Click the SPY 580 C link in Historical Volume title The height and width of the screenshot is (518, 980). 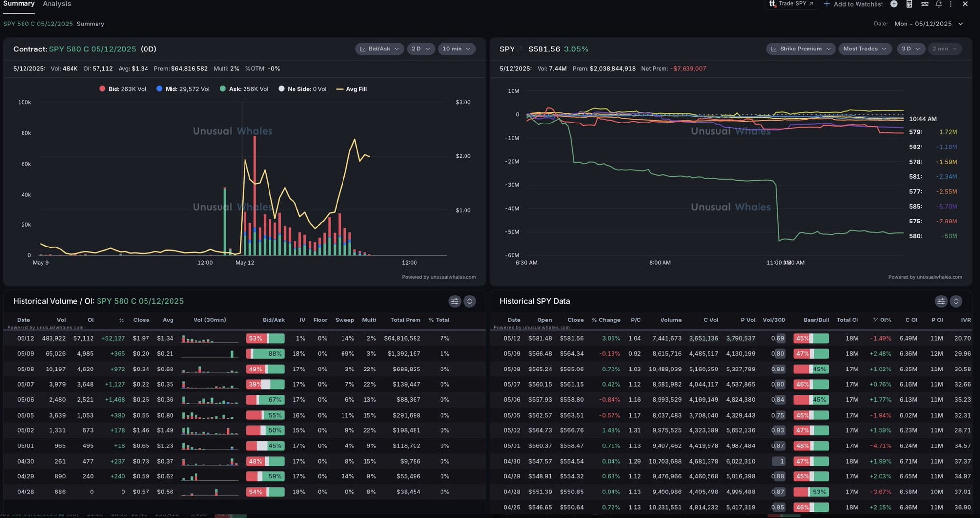[x=140, y=301]
